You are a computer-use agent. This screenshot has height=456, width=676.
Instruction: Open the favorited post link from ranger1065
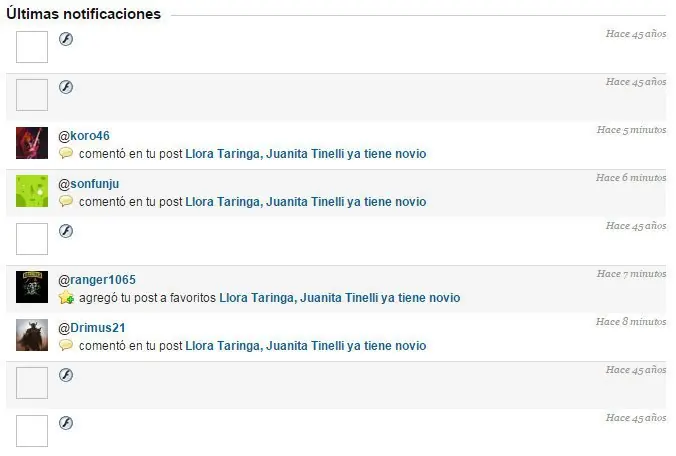[340, 298]
